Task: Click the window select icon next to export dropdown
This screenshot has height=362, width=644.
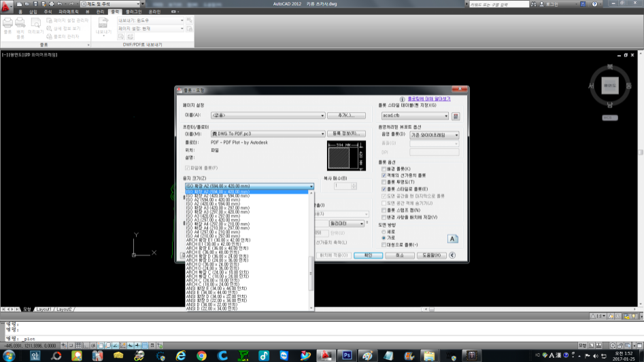Action: pos(189,20)
